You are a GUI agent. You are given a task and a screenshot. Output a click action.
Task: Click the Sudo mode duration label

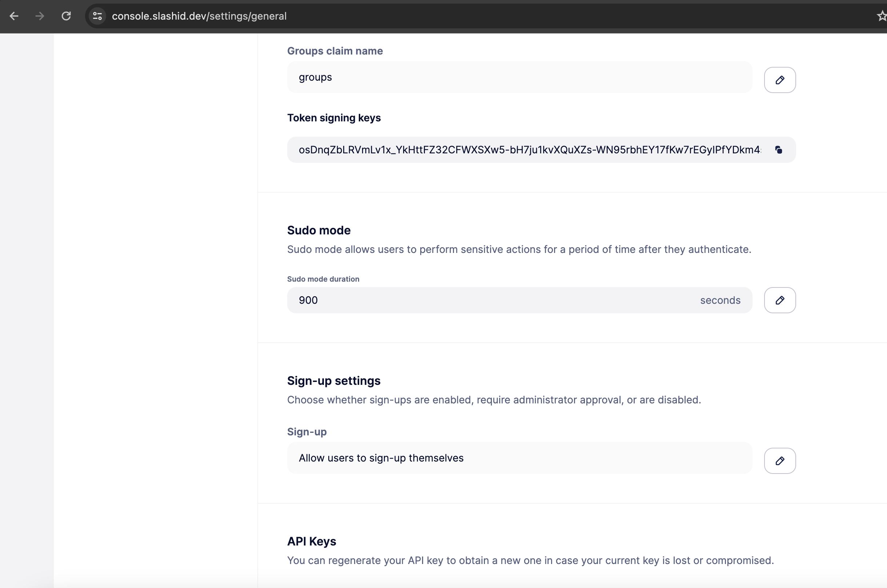click(x=323, y=279)
